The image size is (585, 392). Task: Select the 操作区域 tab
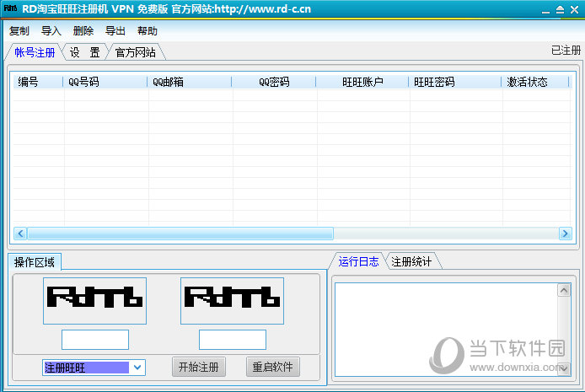tap(35, 262)
